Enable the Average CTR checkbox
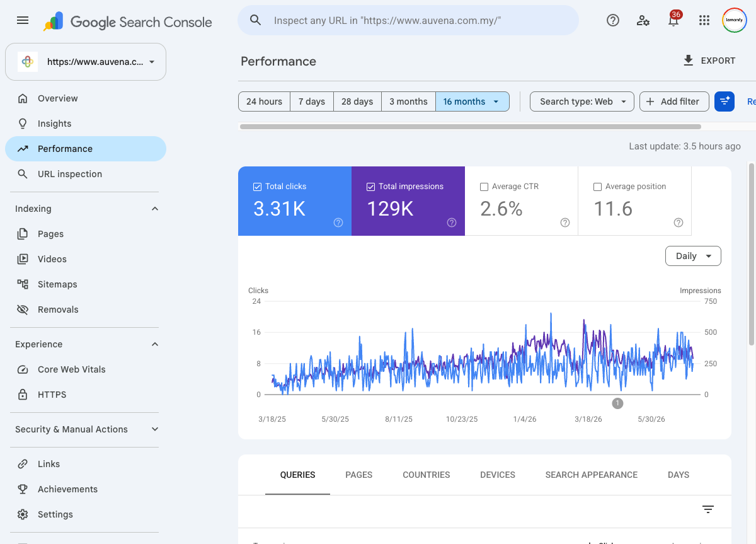 point(484,187)
